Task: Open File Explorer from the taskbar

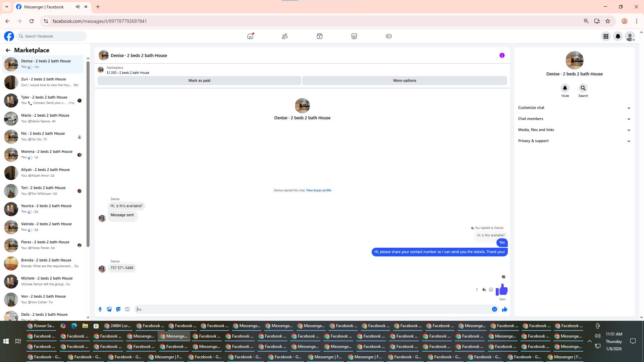Action: pyautogui.click(x=85, y=326)
